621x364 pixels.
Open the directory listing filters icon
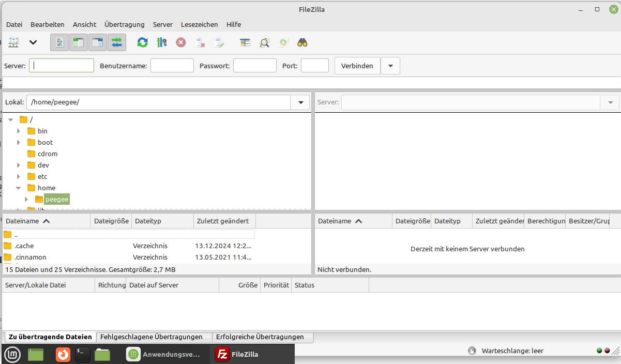(x=245, y=42)
